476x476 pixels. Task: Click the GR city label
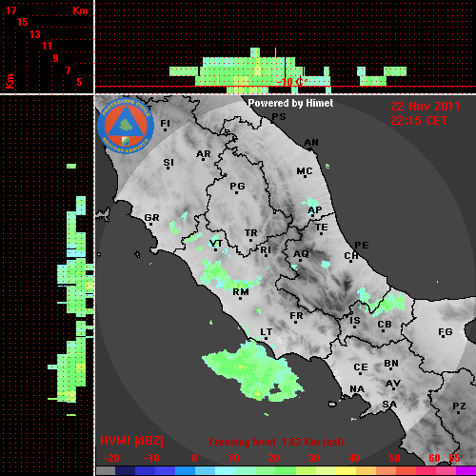151,218
